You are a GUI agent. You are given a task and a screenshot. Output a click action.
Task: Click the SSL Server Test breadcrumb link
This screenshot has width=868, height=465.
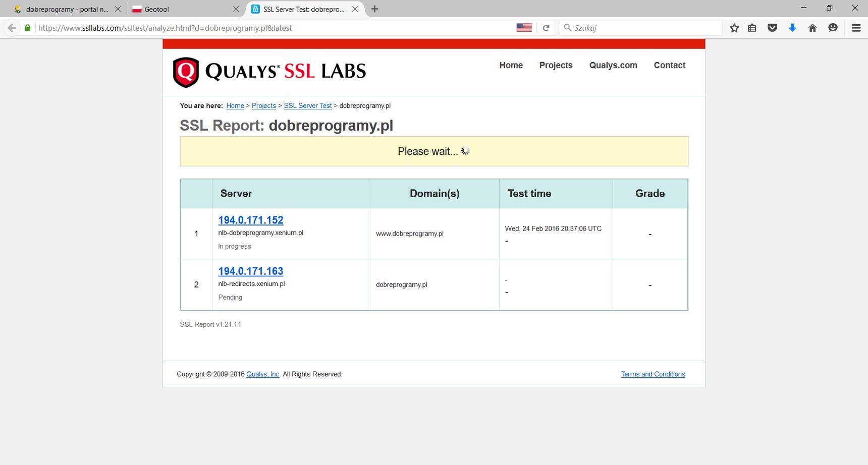point(308,105)
